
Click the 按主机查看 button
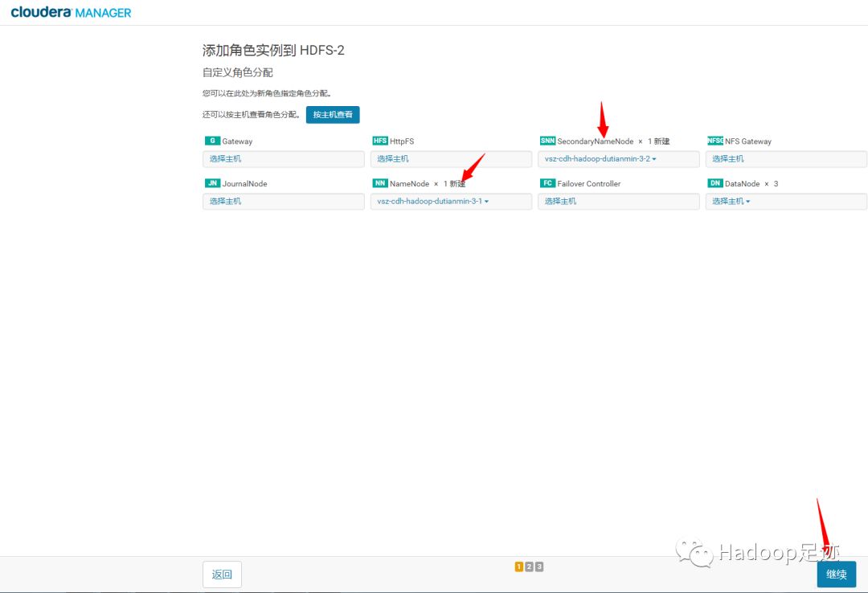[333, 115]
